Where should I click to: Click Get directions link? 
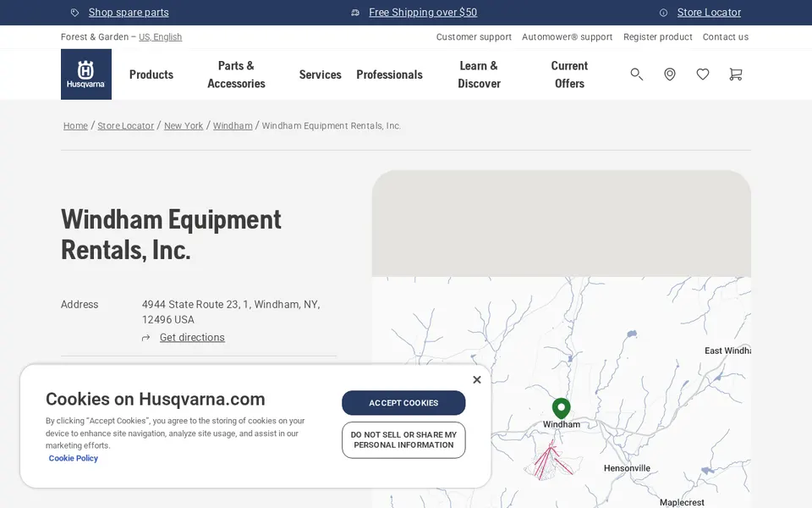[x=192, y=338]
